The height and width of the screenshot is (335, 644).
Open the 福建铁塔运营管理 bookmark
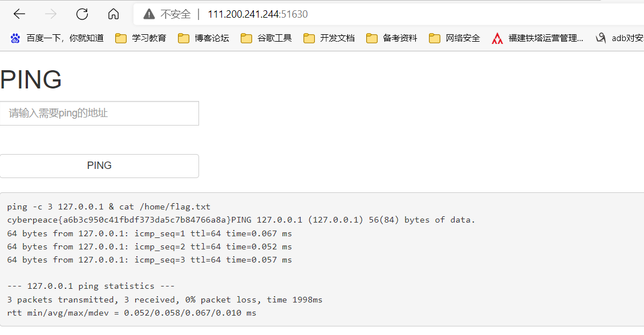click(538, 38)
